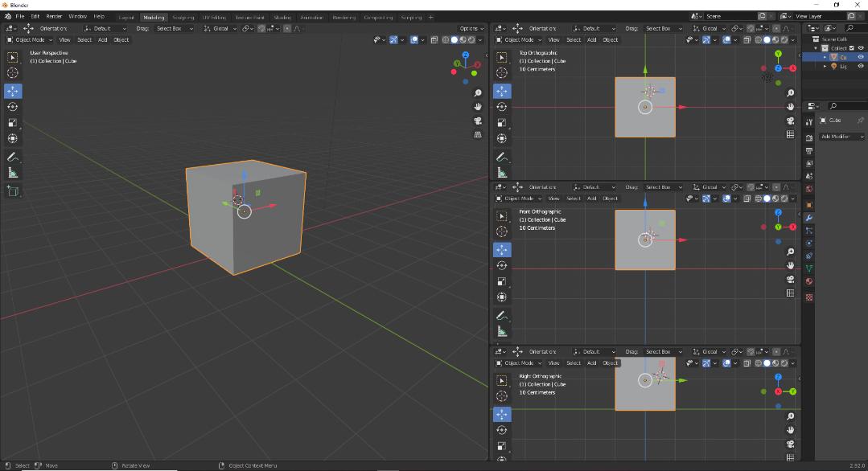868x471 pixels.
Task: Open the Object properties tab
Action: pyautogui.click(x=809, y=205)
